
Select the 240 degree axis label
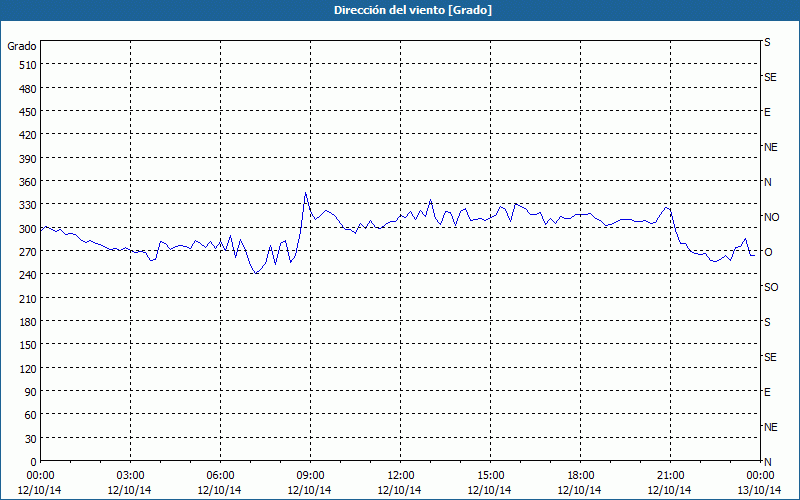point(28,276)
